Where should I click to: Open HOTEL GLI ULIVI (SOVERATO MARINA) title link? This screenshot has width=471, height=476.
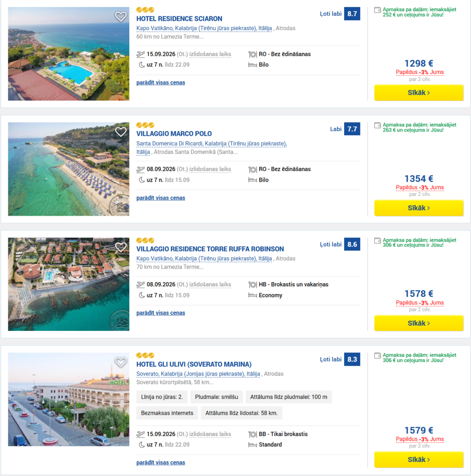194,364
